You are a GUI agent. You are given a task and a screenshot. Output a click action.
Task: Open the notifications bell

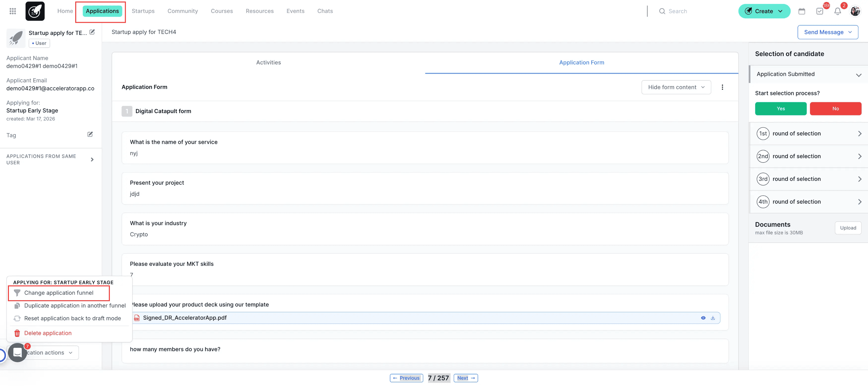point(837,11)
